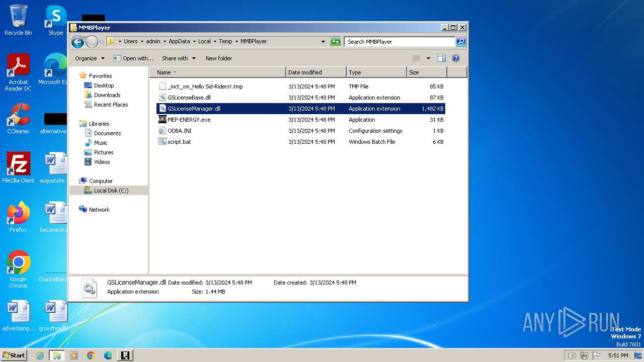Viewport: 644px width, 362px height.
Task: Click the Back navigation arrow in Explorer
Action: [77, 42]
